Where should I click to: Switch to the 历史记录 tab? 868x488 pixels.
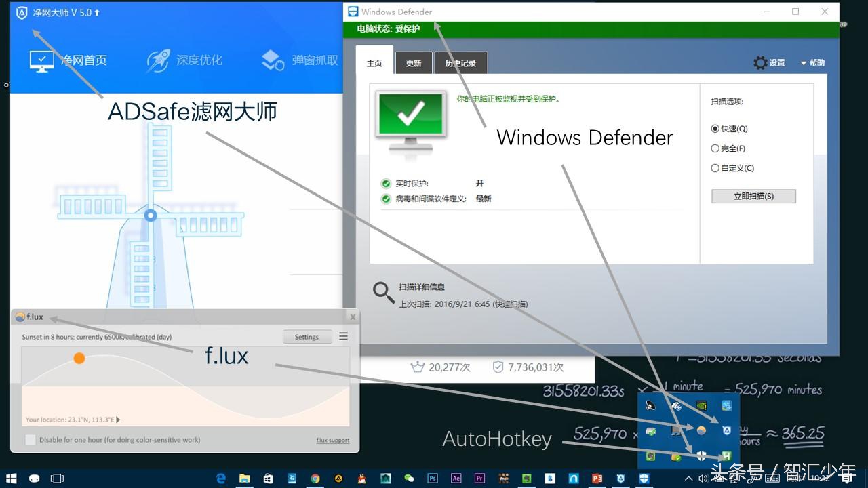tap(461, 63)
